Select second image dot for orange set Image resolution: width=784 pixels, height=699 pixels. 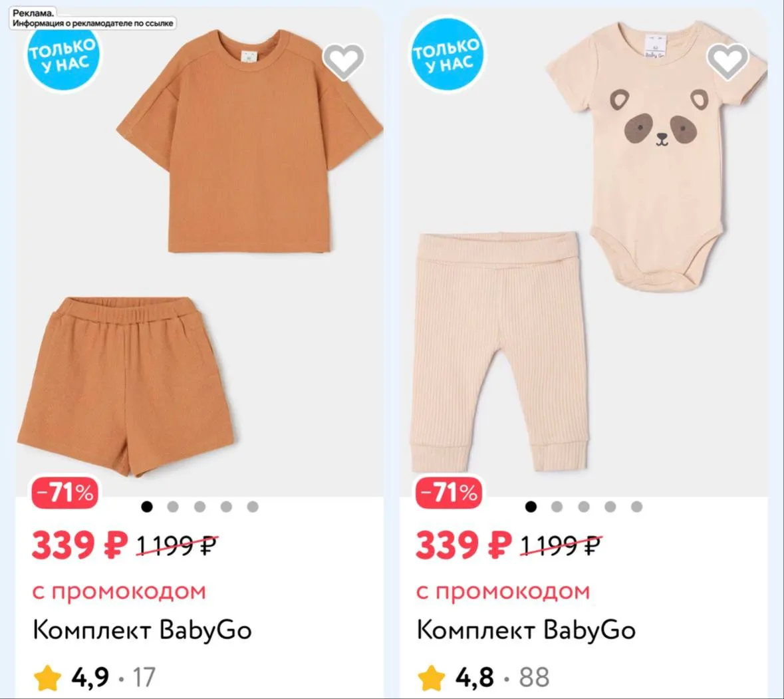173,507
